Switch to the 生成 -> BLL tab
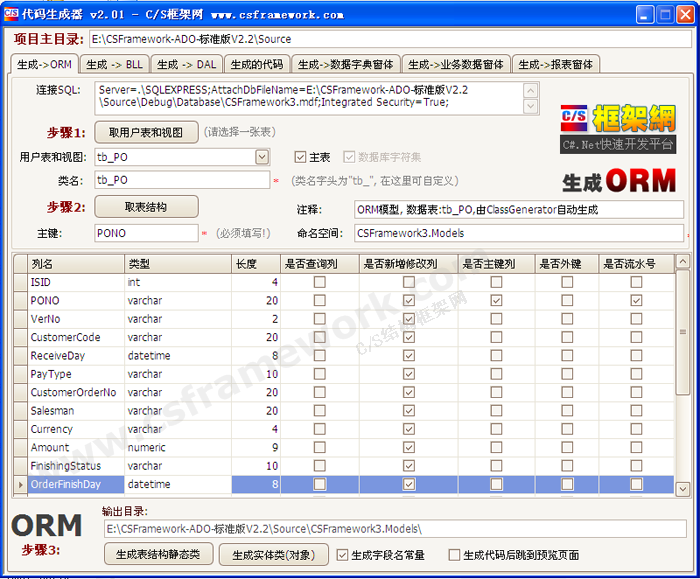The image size is (700, 579). [114, 64]
